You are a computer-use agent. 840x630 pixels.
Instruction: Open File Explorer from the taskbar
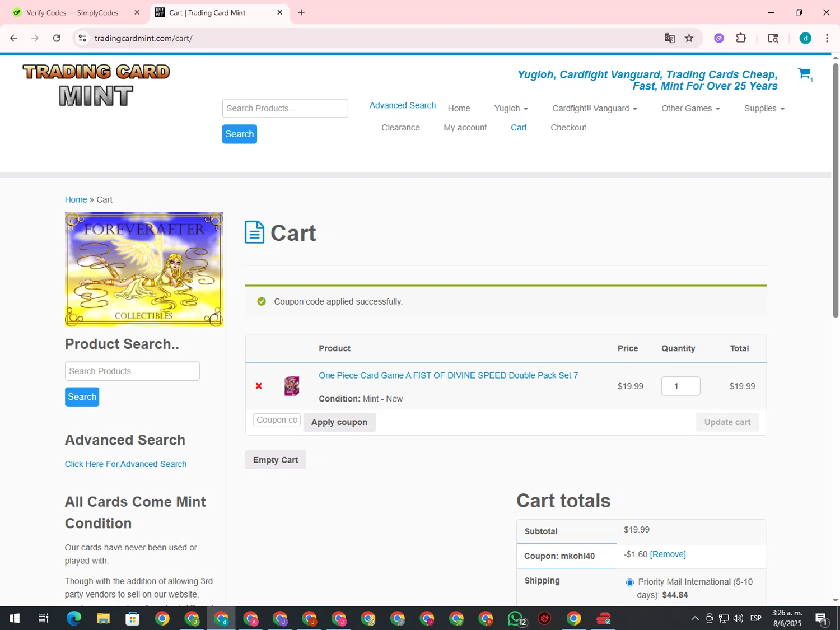(103, 618)
